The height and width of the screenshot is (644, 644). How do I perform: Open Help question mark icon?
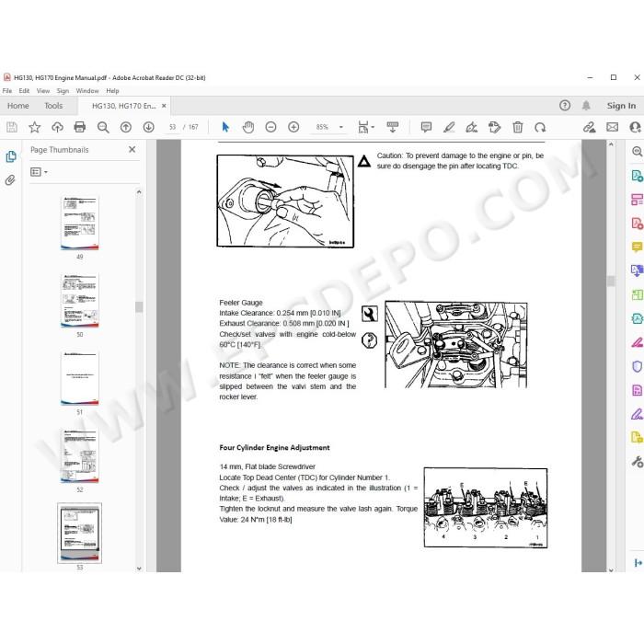pos(565,106)
